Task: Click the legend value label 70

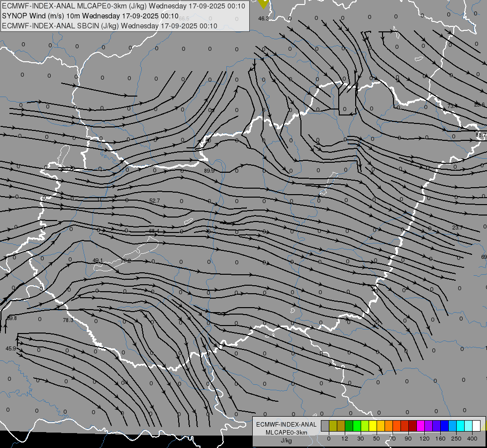Action: click(x=392, y=439)
